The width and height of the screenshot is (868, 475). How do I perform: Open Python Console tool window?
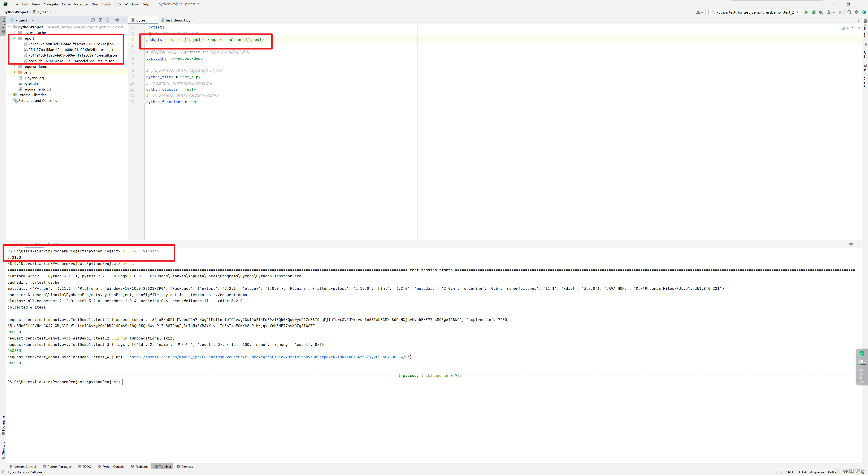pyautogui.click(x=111, y=467)
